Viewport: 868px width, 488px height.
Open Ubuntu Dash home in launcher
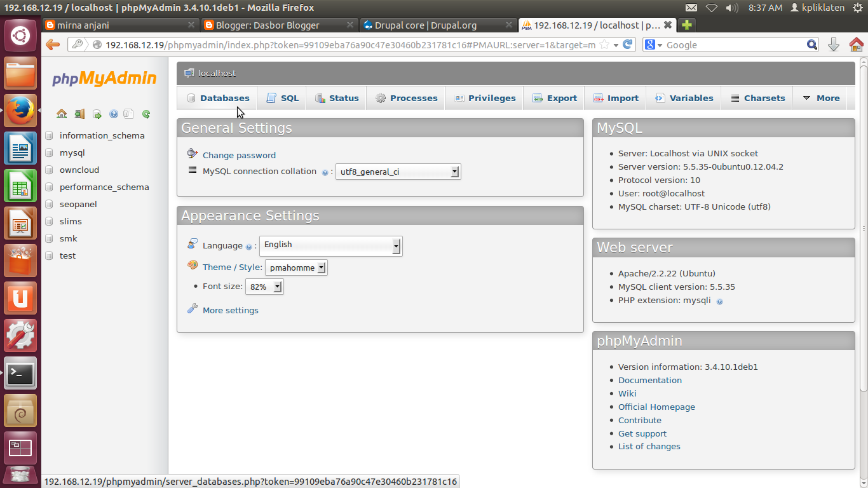click(20, 35)
